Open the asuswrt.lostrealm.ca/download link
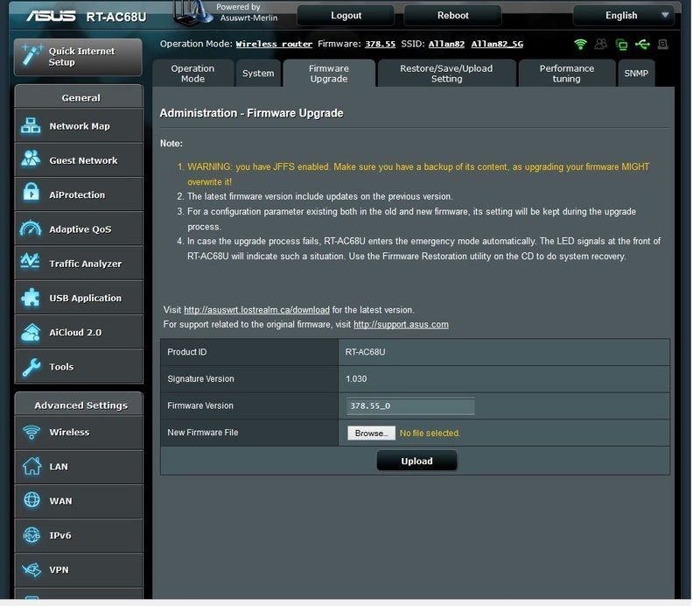700x606 pixels. coord(256,310)
